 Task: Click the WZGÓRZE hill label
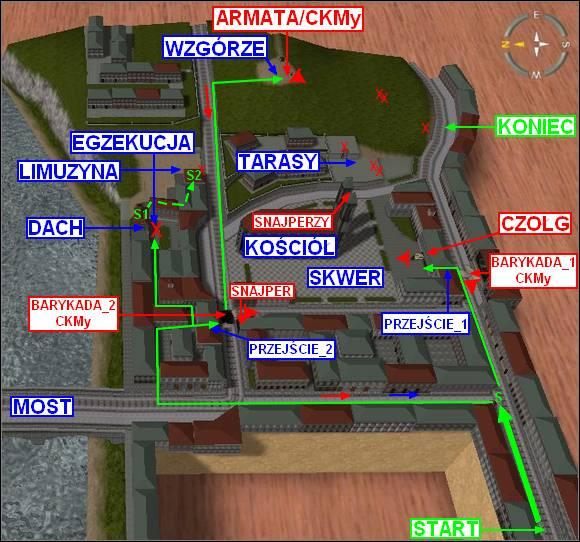215,47
